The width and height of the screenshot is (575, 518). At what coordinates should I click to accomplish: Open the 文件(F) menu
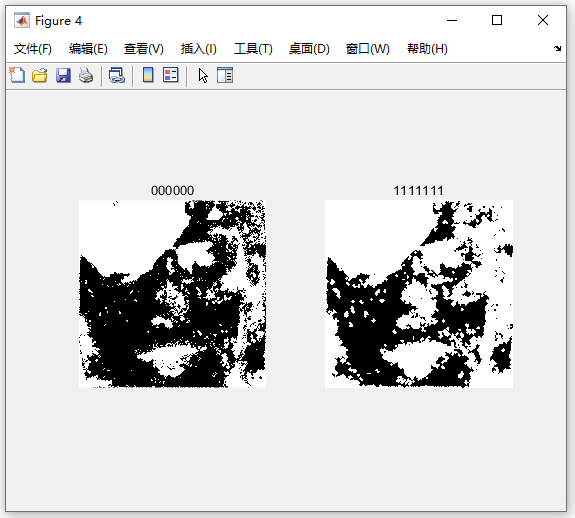[33, 49]
